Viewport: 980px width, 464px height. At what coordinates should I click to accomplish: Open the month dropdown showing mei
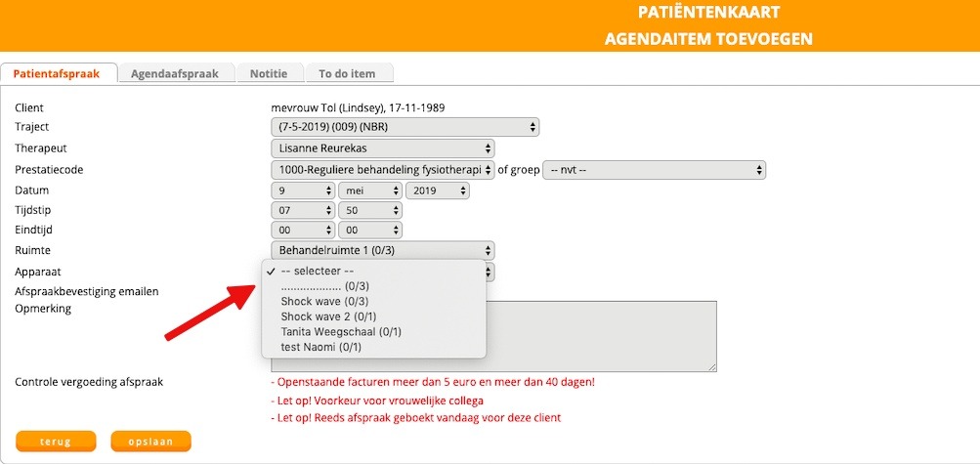(369, 190)
